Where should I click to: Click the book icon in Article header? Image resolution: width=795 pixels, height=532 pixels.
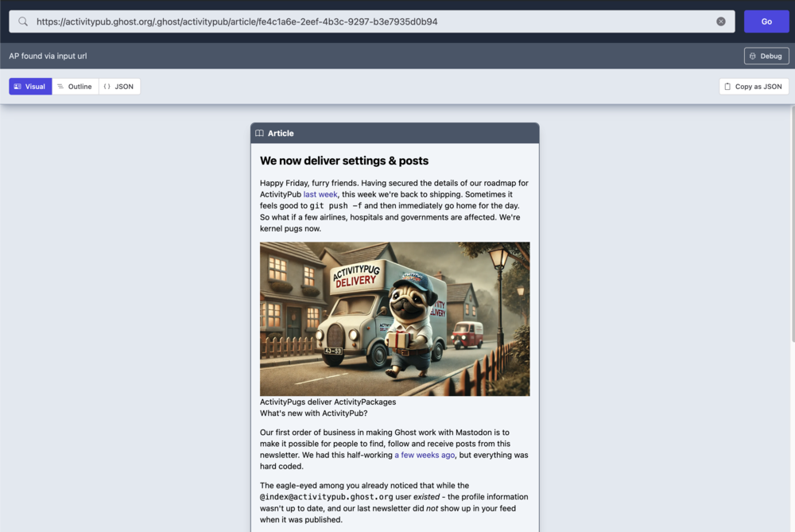pyautogui.click(x=260, y=134)
